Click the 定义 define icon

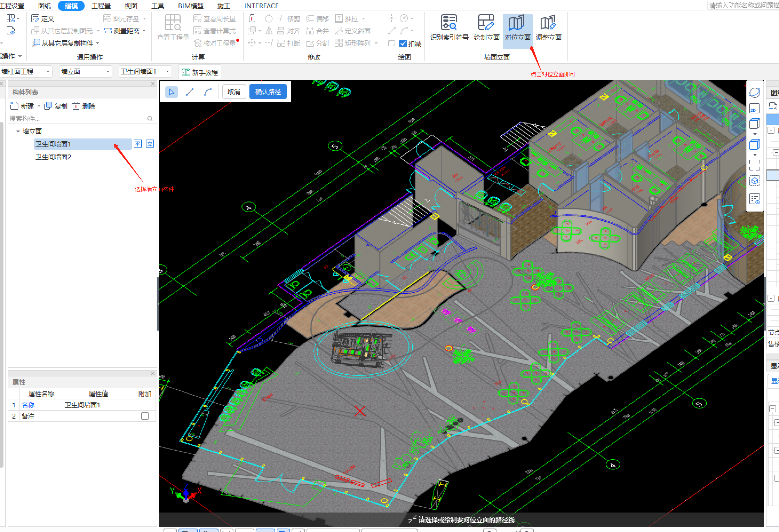tap(35, 18)
